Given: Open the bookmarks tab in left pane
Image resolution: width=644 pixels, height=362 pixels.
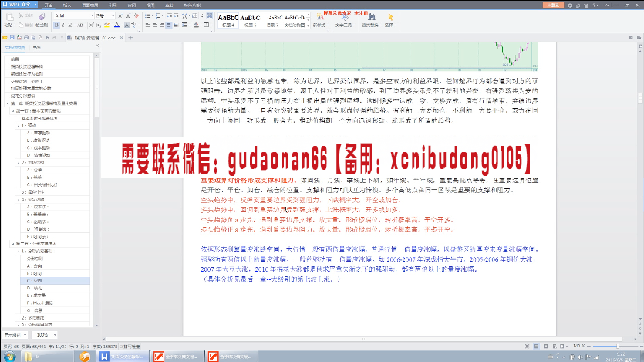Looking at the screenshot, I should 37,48.
